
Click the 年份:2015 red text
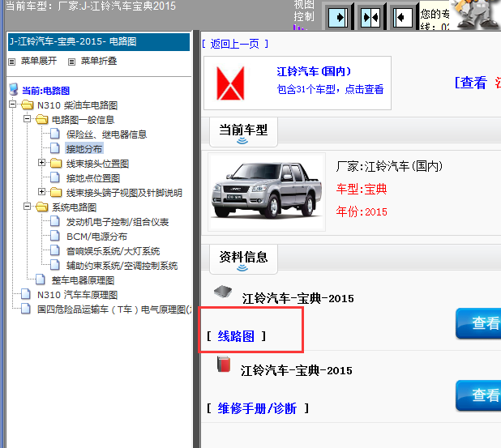click(x=362, y=211)
